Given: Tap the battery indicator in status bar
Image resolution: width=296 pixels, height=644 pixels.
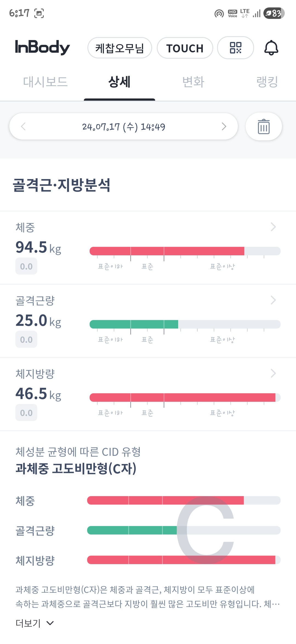Looking at the screenshot, I should [274, 13].
